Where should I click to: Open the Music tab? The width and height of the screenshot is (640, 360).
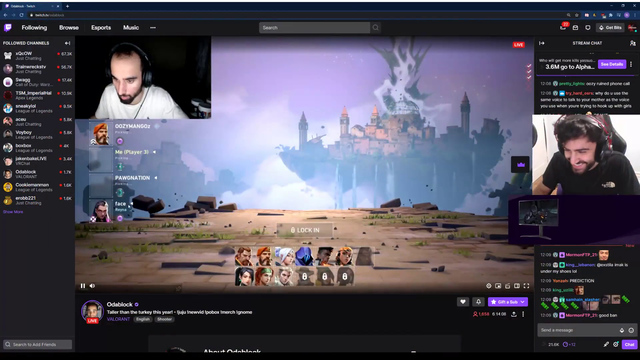[131, 28]
